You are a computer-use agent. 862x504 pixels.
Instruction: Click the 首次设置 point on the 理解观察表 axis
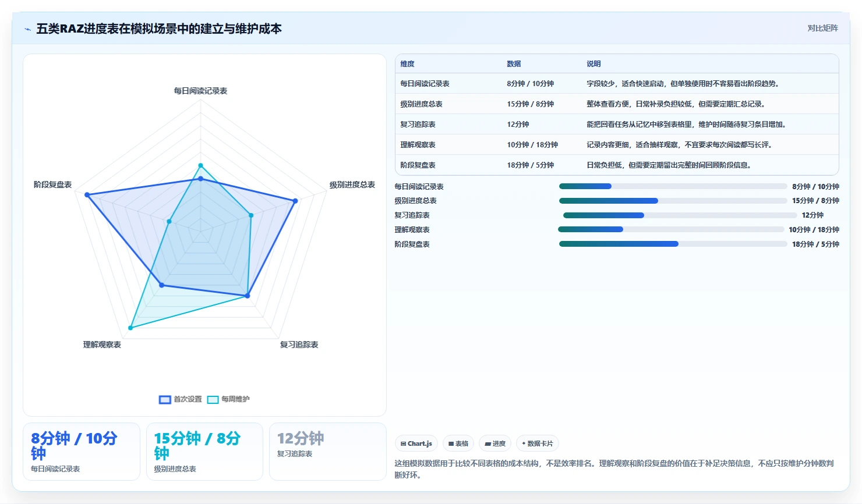(x=162, y=285)
